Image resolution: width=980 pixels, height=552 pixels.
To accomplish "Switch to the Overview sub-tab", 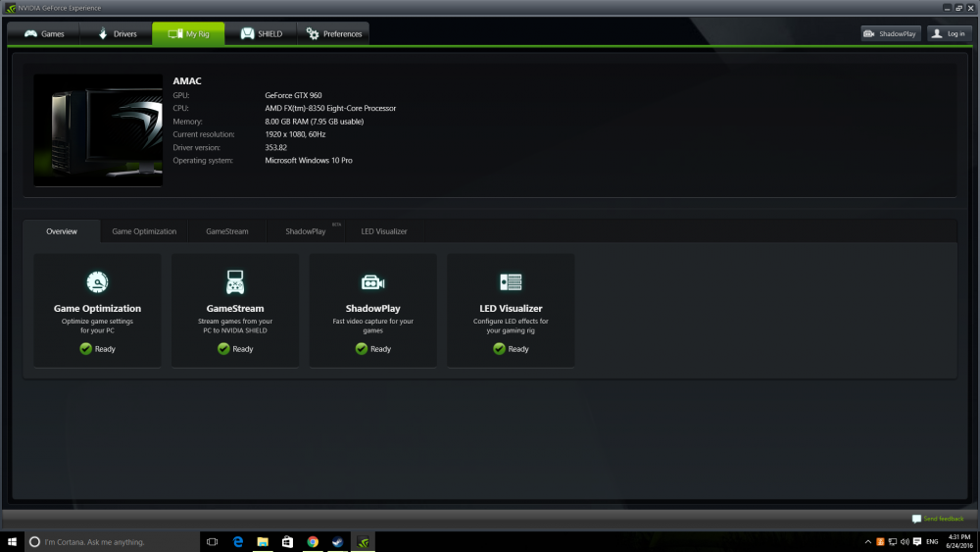I will coord(61,231).
